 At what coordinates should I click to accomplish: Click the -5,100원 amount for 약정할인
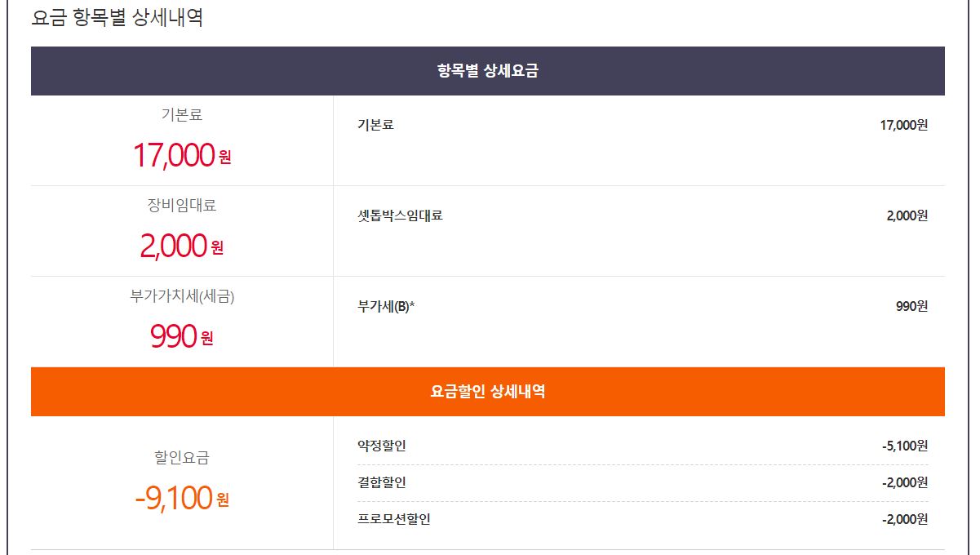904,446
